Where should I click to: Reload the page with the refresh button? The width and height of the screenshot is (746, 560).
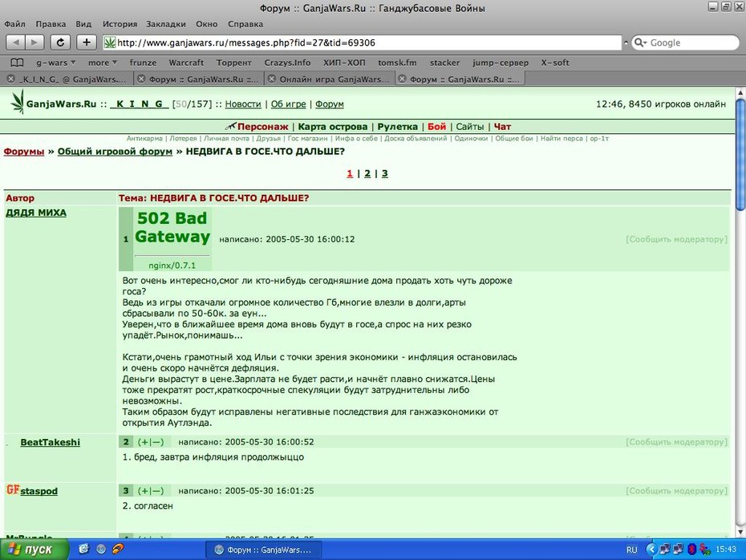pos(60,43)
